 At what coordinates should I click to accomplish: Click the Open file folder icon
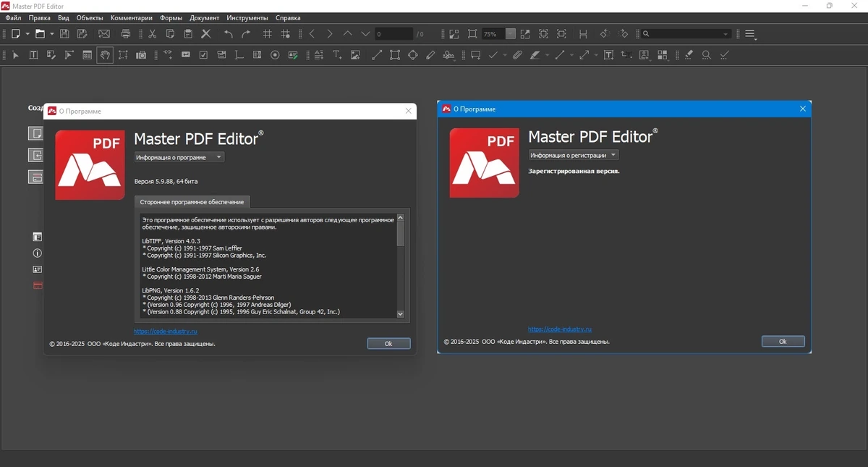coord(41,34)
